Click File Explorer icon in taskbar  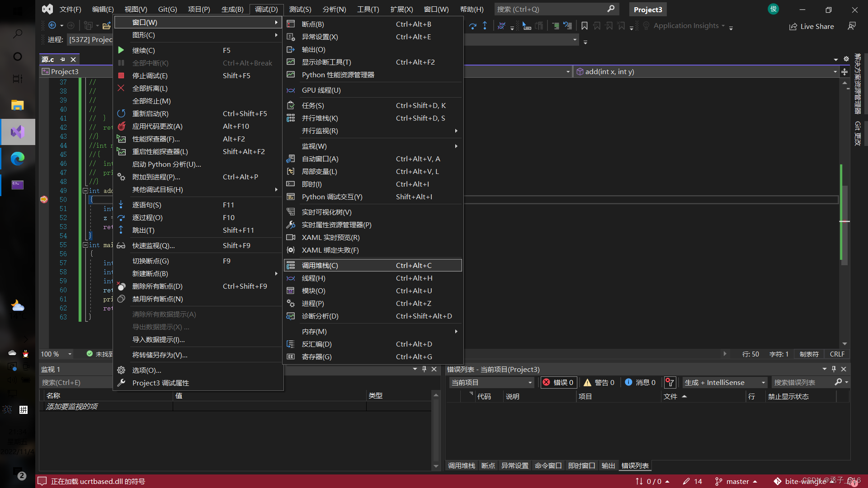click(17, 105)
